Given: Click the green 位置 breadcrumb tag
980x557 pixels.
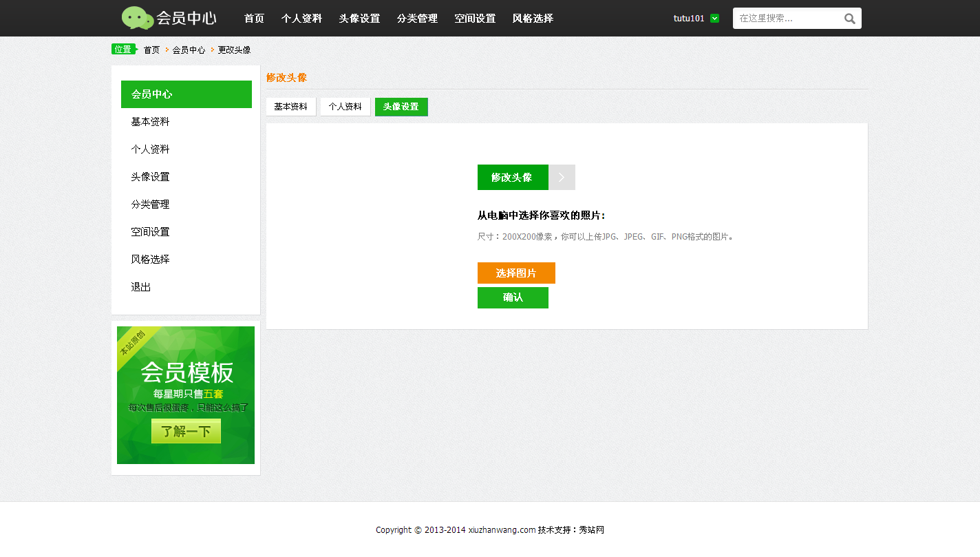Looking at the screenshot, I should (x=123, y=49).
